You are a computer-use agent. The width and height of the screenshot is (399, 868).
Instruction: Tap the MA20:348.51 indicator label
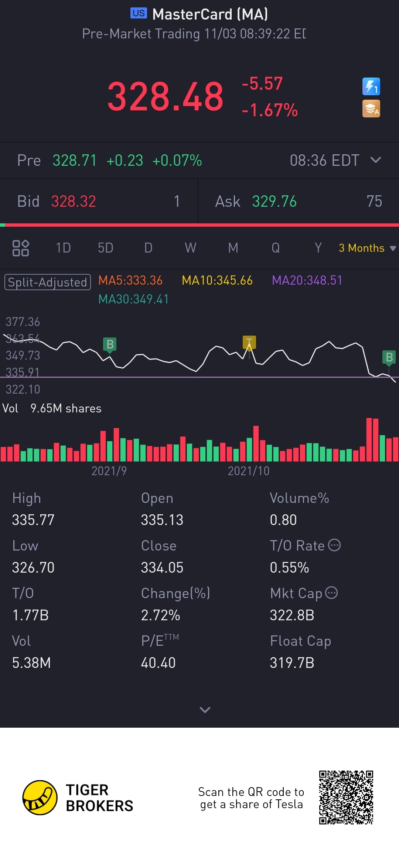coord(307,281)
